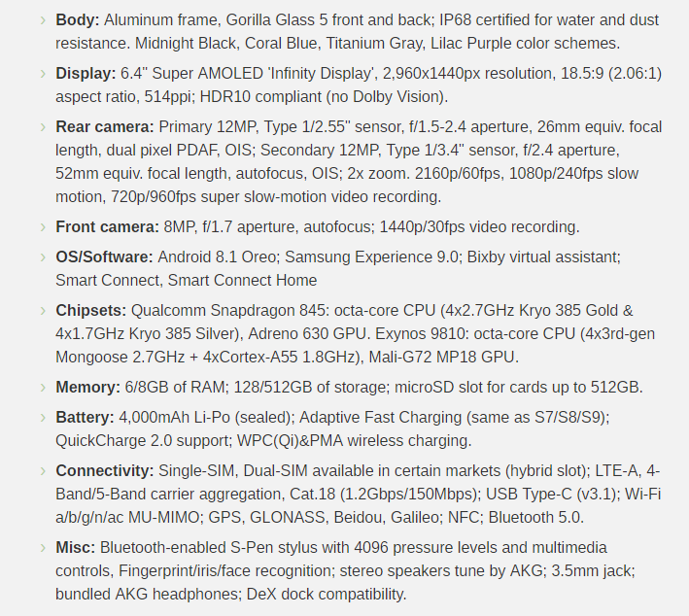Click the chevron bullet beside Display
Screen dimensions: 689x616
[x=43, y=74]
